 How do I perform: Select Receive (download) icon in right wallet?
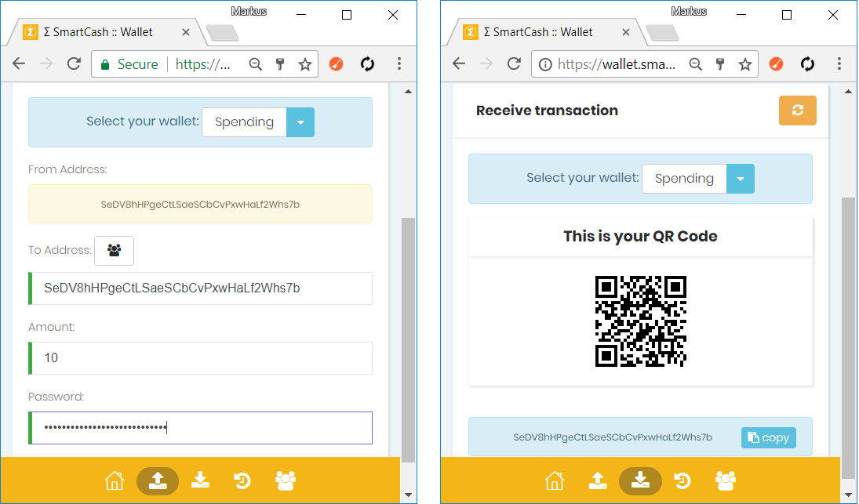pyautogui.click(x=640, y=481)
